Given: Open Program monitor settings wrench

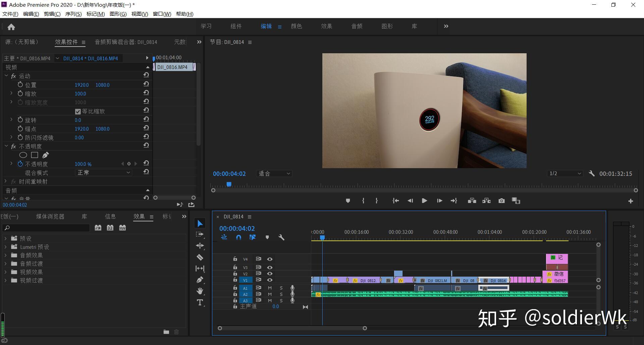Looking at the screenshot, I should [592, 174].
